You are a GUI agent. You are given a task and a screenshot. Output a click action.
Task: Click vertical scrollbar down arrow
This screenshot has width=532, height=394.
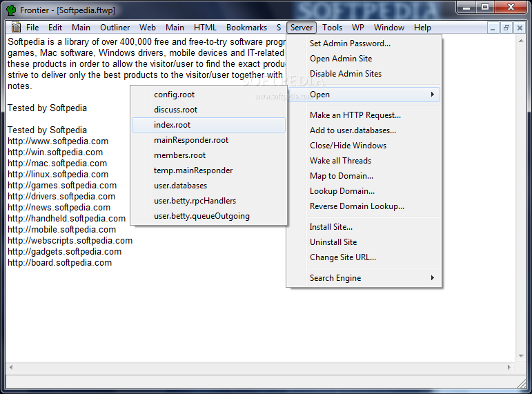[521, 355]
